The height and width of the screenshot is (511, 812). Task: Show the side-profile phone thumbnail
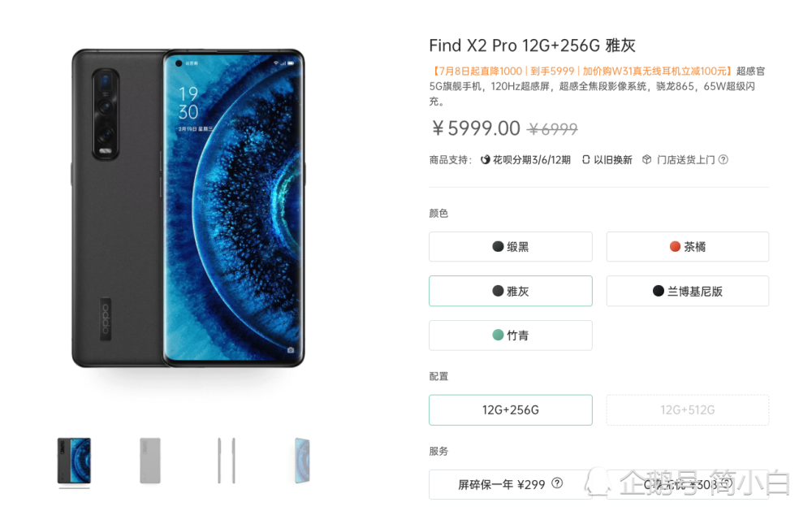pyautogui.click(x=227, y=461)
